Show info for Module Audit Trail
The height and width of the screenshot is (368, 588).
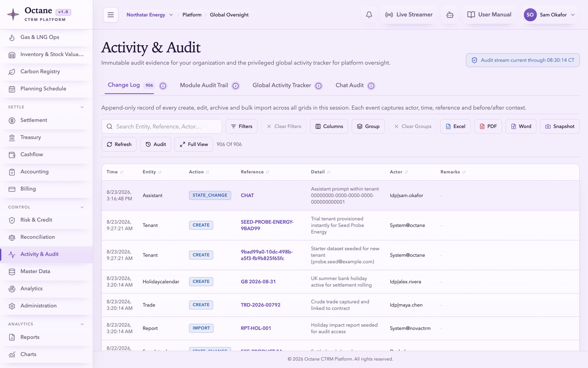pyautogui.click(x=236, y=86)
